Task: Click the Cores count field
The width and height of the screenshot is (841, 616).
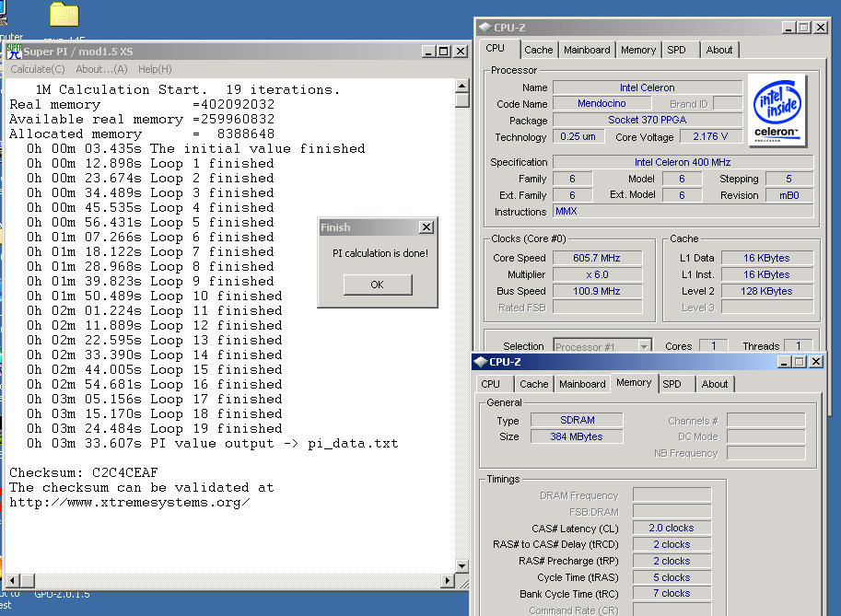Action: pyautogui.click(x=714, y=346)
